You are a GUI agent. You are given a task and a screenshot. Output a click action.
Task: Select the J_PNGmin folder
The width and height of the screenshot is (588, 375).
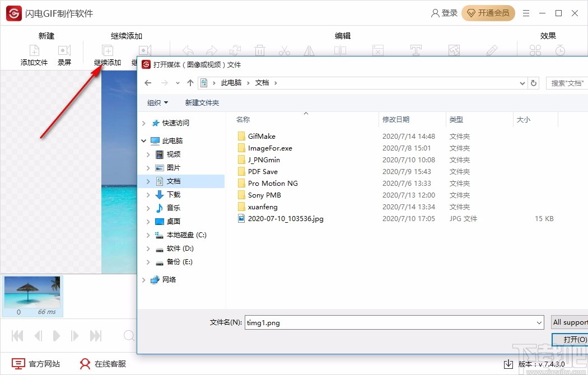click(264, 160)
